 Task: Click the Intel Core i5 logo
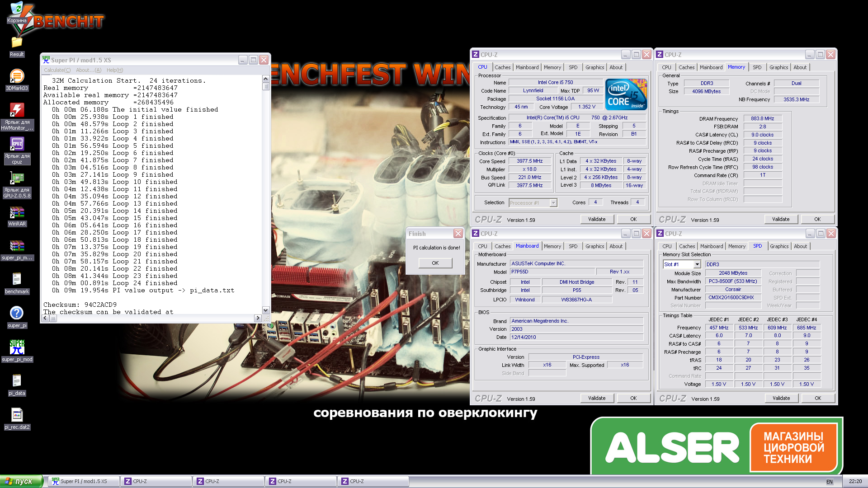[626, 94]
